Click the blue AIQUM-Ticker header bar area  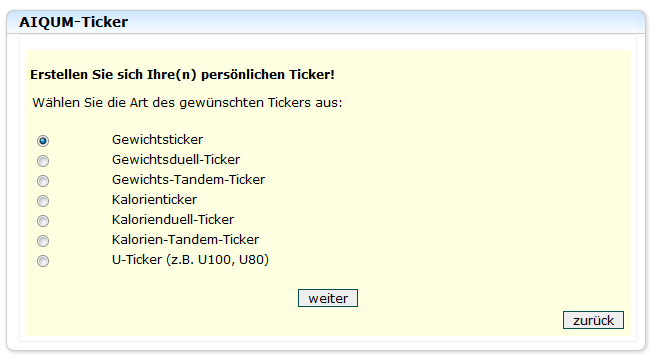coord(326,22)
